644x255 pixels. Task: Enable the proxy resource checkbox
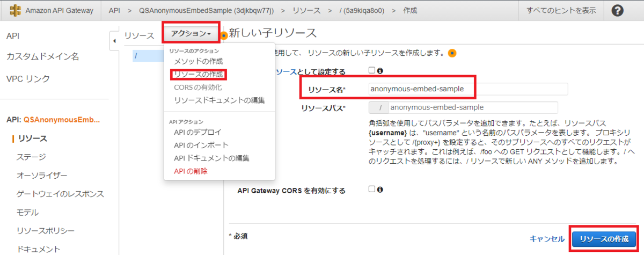tap(371, 70)
